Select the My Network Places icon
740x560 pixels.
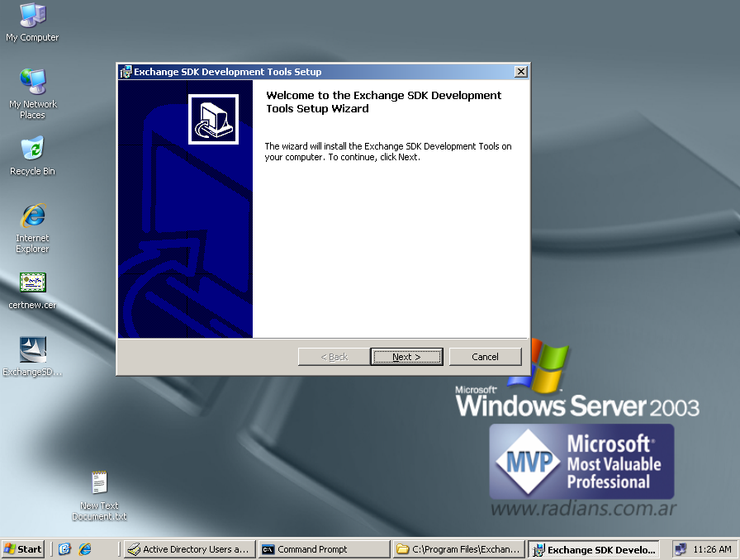[32, 82]
